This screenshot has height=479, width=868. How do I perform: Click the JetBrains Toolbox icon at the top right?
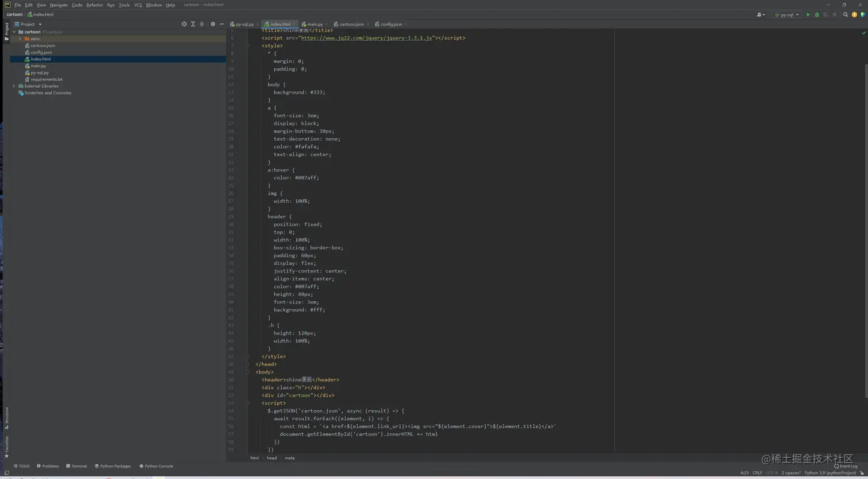click(x=862, y=15)
